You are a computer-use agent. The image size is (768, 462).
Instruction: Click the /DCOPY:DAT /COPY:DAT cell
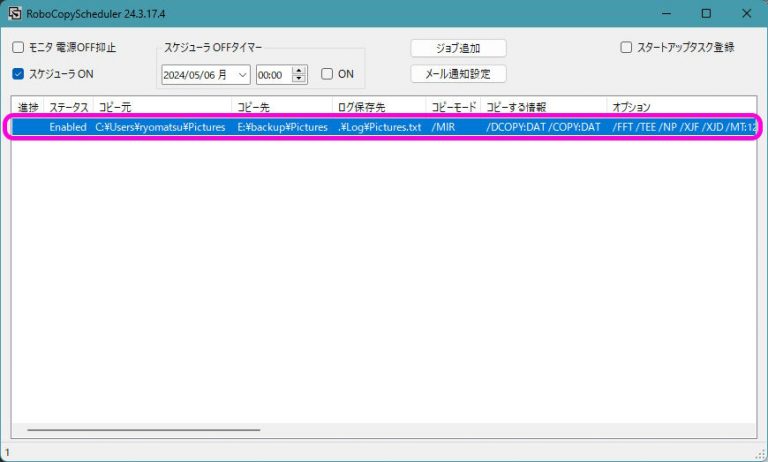point(543,127)
